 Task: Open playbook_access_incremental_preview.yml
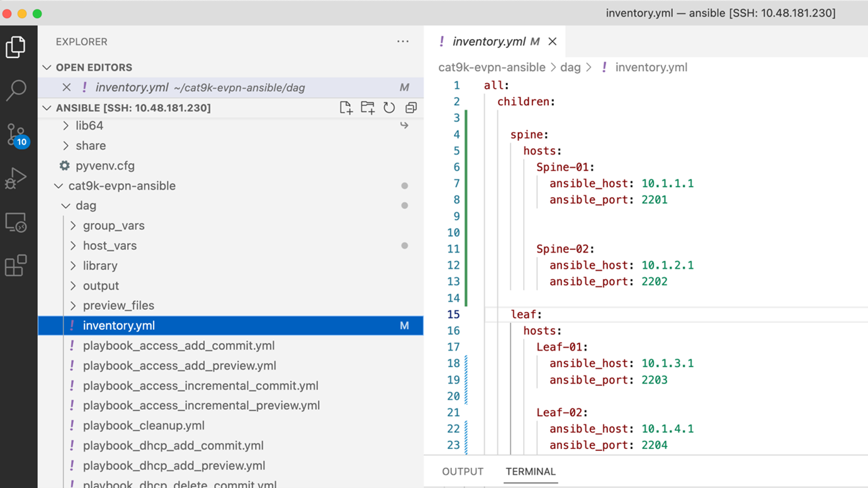[x=201, y=406]
